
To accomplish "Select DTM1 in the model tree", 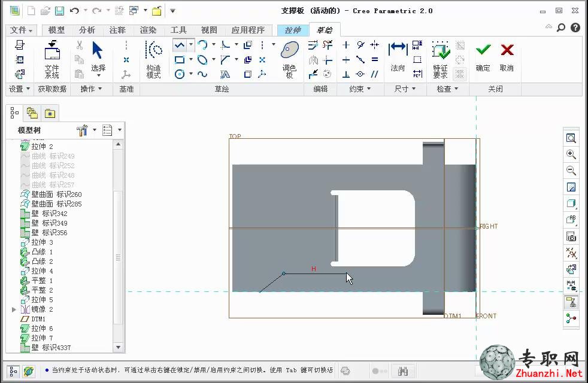I will click(33, 319).
